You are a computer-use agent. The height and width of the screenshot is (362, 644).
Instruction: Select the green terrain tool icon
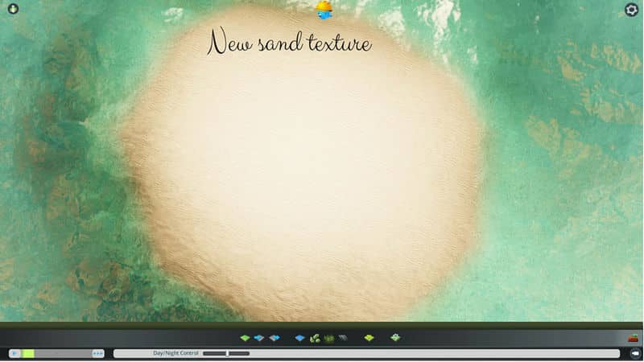click(x=245, y=338)
